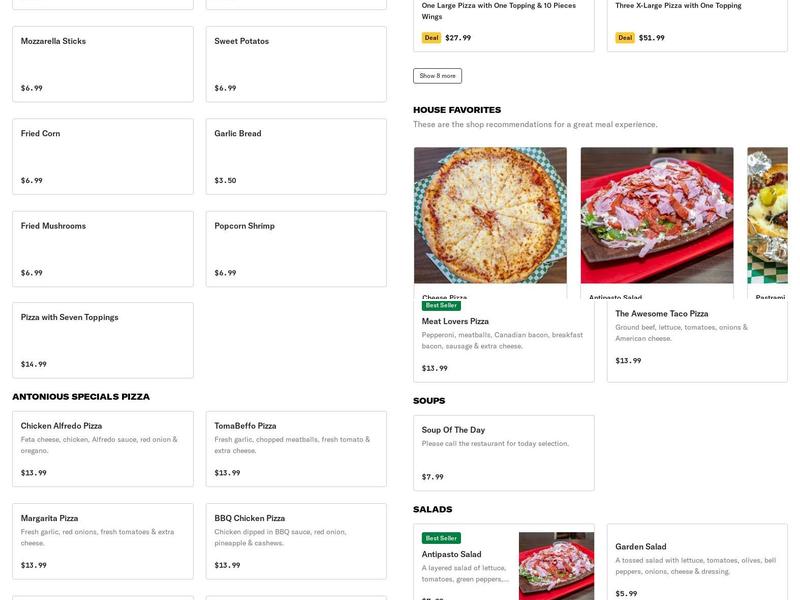800x600 pixels.
Task: Select Pizza with Seven Toppings
Action: coord(103,340)
